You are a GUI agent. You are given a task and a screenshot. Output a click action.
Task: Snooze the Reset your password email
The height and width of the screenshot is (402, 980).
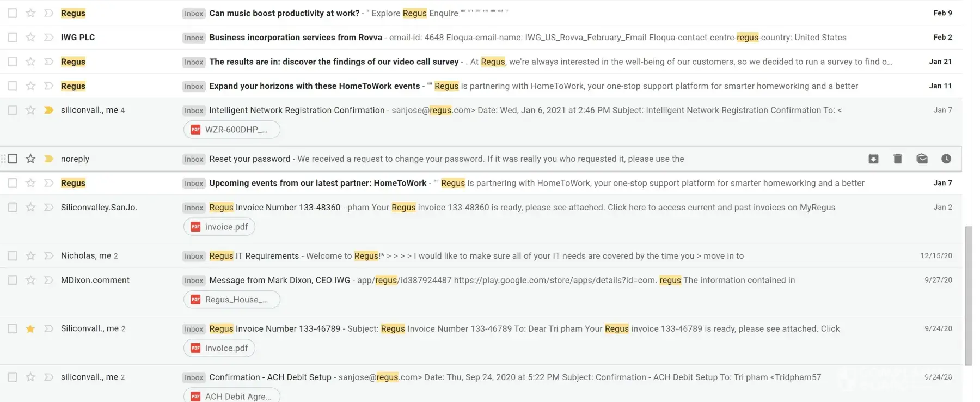[946, 159]
